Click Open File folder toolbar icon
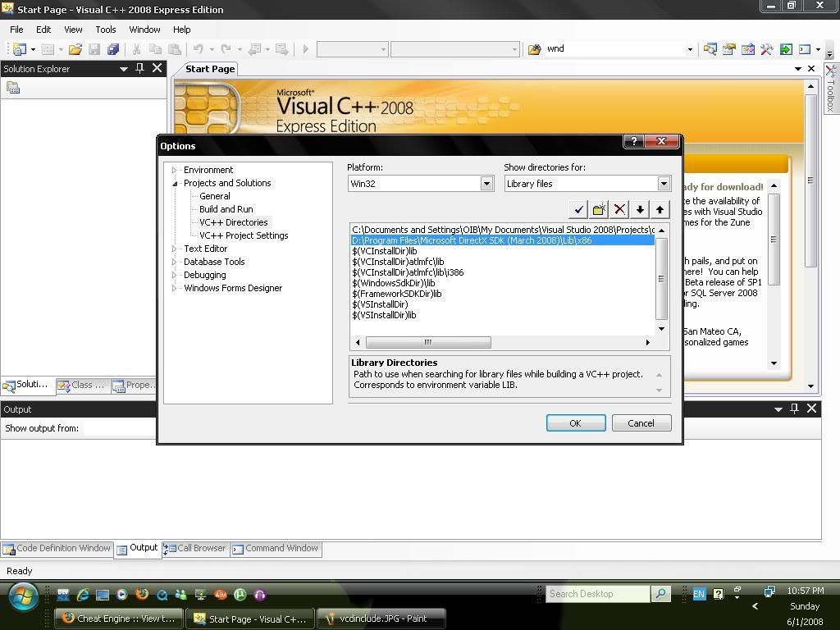Image resolution: width=840 pixels, height=630 pixels. coord(75,49)
